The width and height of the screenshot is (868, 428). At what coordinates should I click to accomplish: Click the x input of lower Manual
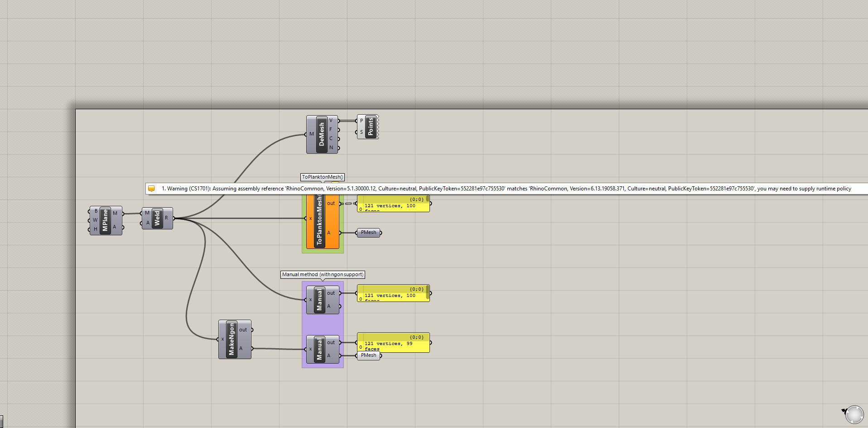pyautogui.click(x=310, y=349)
